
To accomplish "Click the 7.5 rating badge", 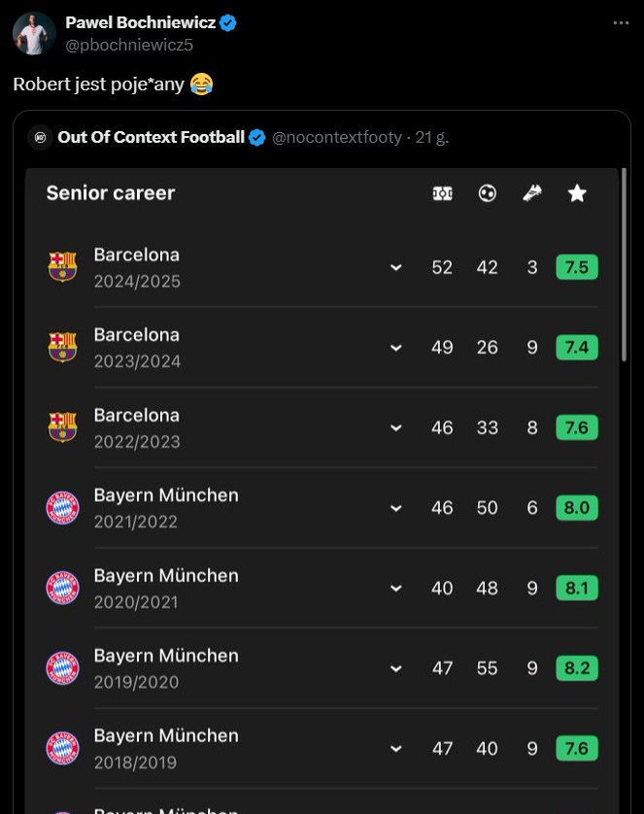I will coord(577,267).
